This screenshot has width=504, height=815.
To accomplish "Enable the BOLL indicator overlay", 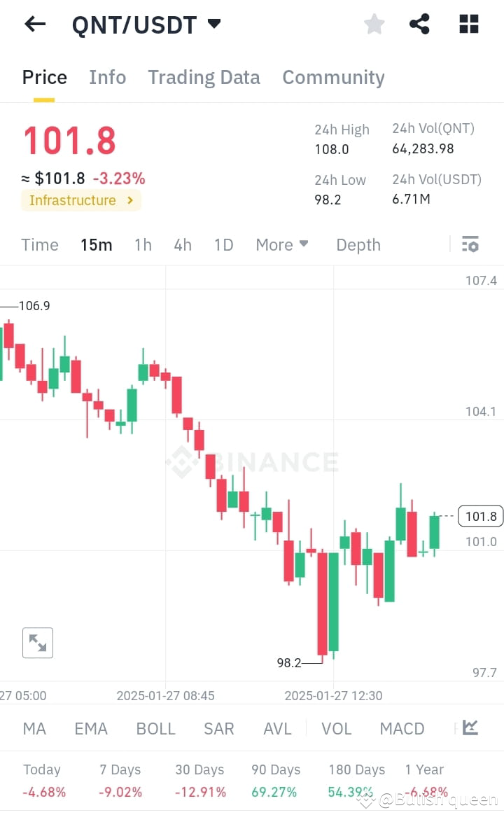I will click(155, 728).
